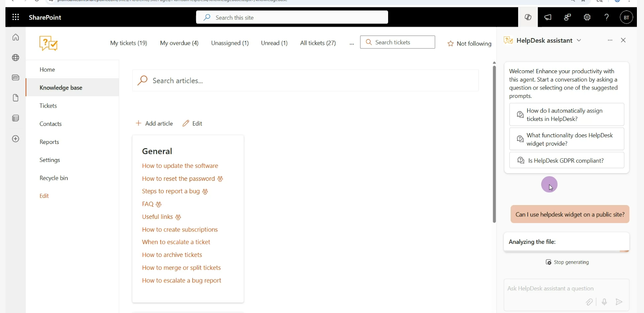Screen dimensions: 644x313
Task: Open article When to escalate a ticket
Action: pyautogui.click(x=176, y=242)
